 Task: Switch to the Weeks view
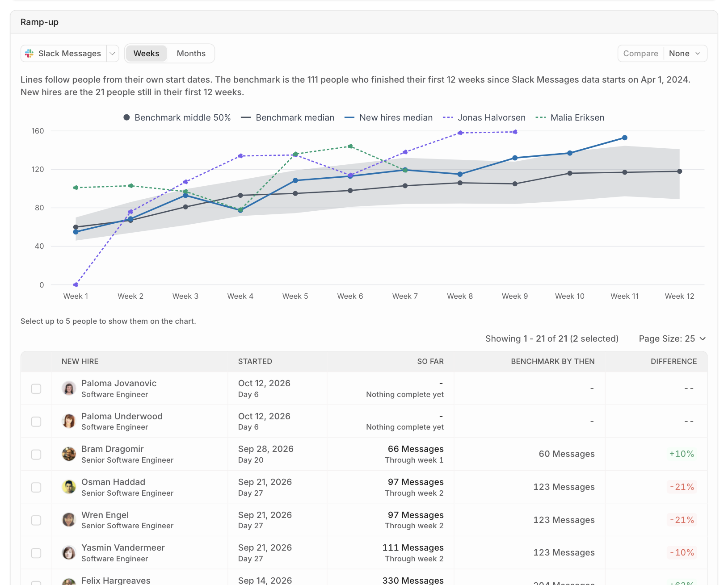146,54
